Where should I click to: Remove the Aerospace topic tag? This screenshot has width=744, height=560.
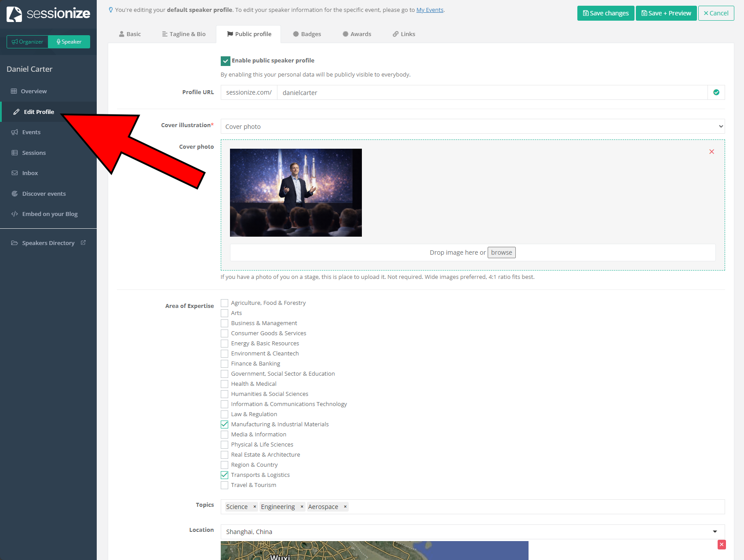coord(345,507)
